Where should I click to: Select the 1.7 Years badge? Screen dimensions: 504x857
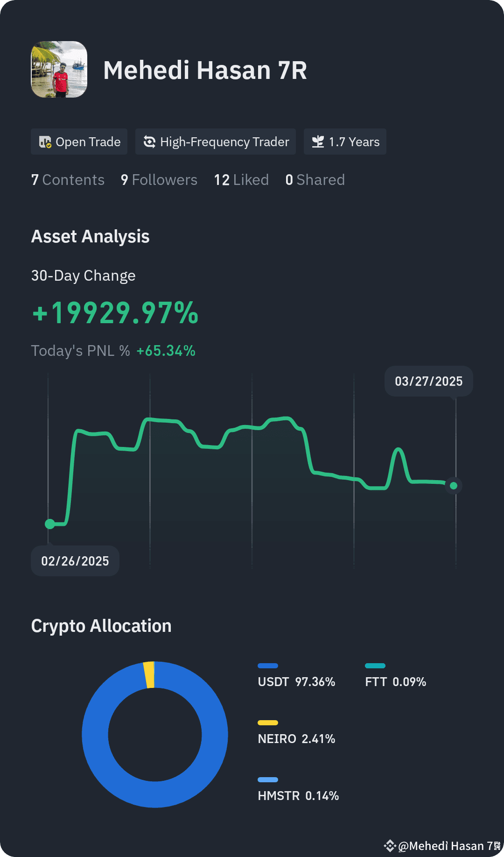click(345, 142)
